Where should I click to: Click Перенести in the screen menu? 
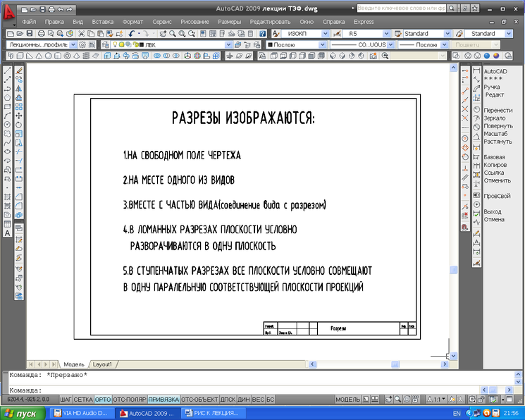point(498,110)
